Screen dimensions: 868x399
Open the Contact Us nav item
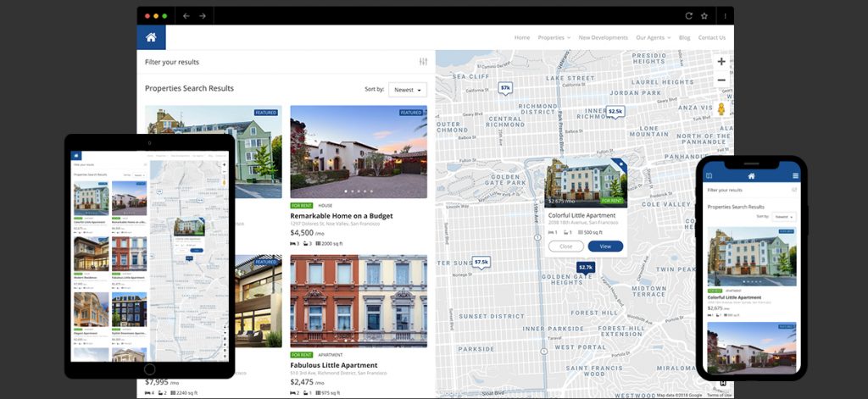point(711,37)
